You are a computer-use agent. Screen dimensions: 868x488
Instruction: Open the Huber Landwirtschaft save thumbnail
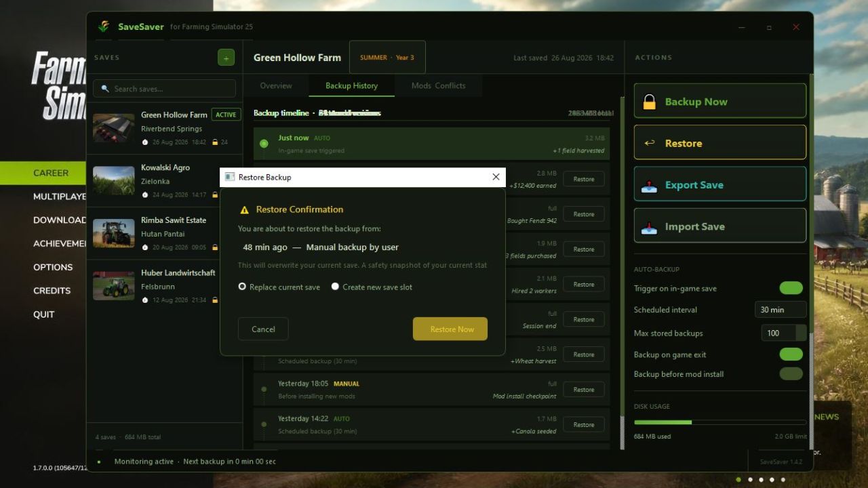(114, 286)
